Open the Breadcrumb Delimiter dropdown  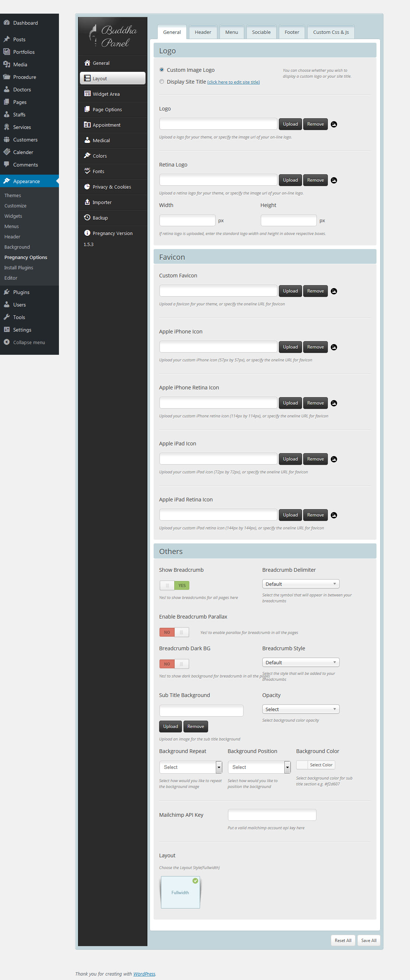[301, 584]
